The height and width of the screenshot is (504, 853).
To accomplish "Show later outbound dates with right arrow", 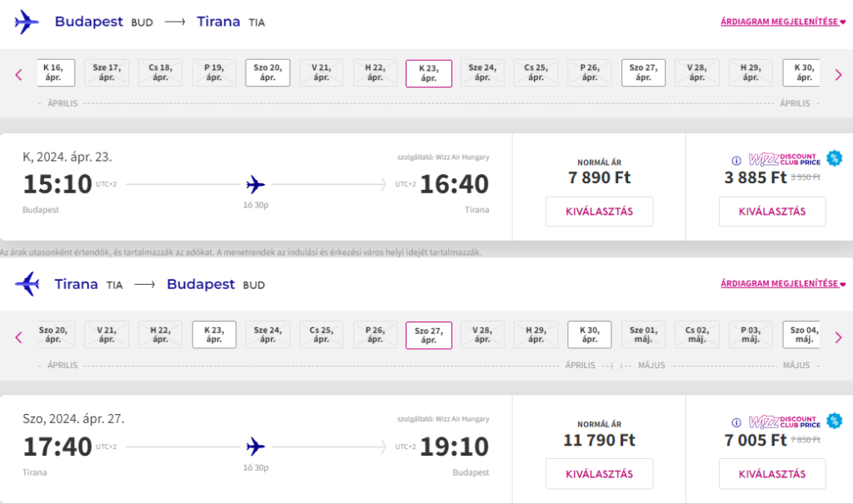I will (838, 75).
